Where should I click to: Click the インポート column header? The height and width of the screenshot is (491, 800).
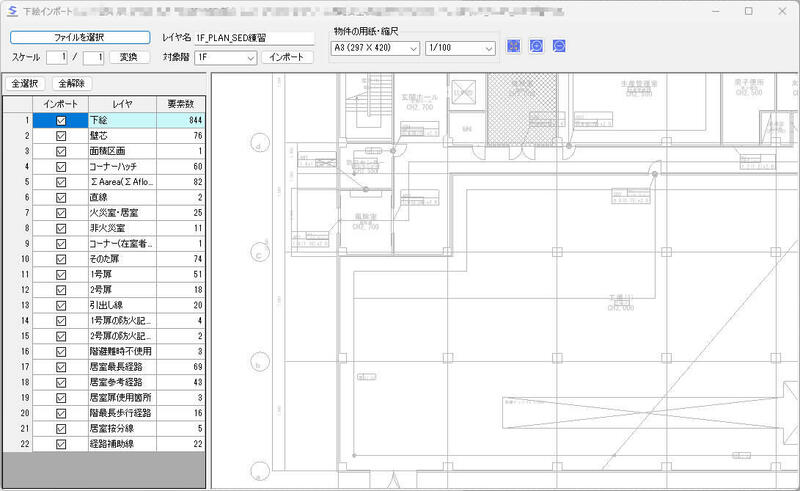click(61, 104)
